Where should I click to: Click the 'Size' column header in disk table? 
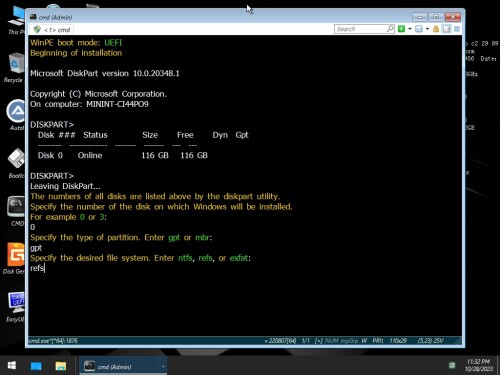coord(150,135)
